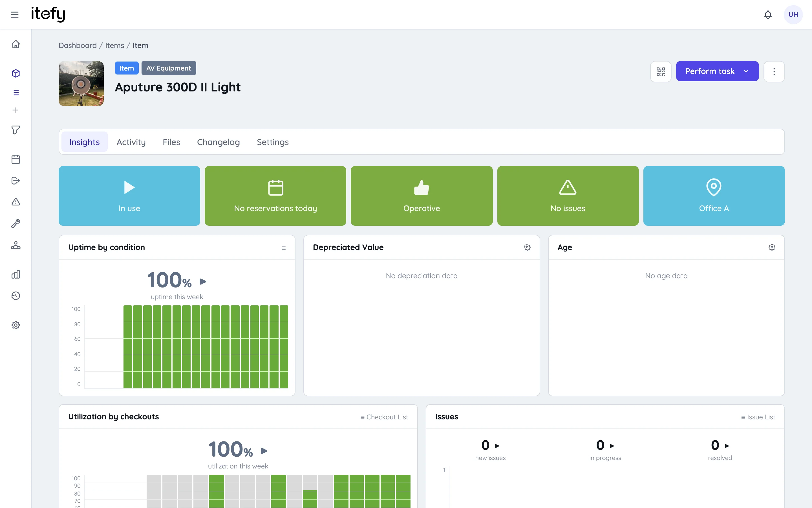This screenshot has height=508, width=812.
Task: Click the No reservations today card
Action: click(x=275, y=196)
